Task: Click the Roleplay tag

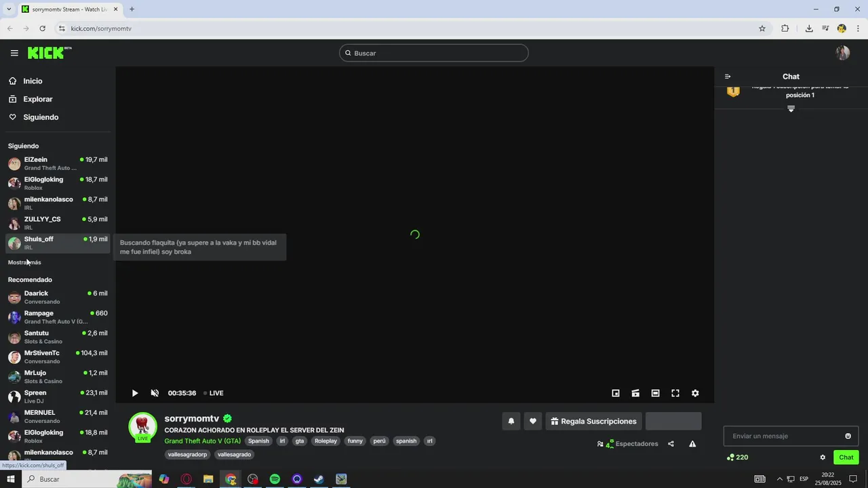Action: 325,441
